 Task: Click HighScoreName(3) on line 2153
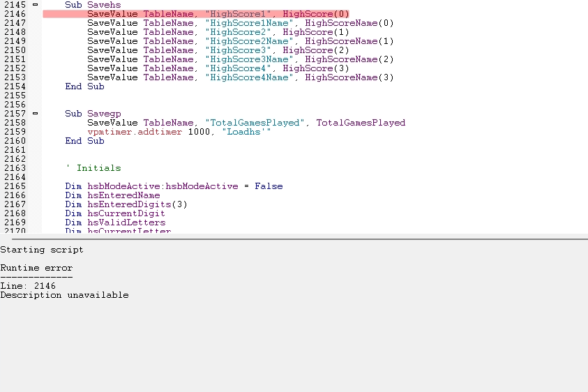pyautogui.click(x=349, y=77)
